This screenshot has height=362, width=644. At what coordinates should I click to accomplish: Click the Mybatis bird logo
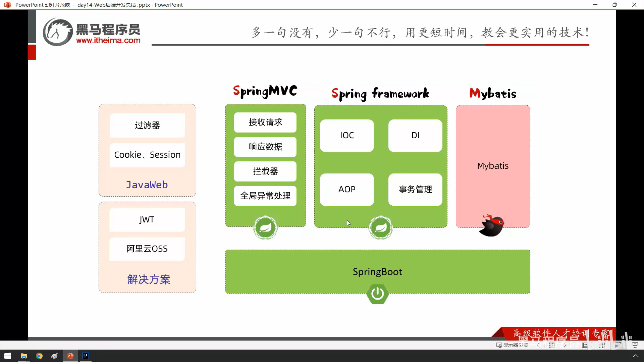click(x=492, y=225)
